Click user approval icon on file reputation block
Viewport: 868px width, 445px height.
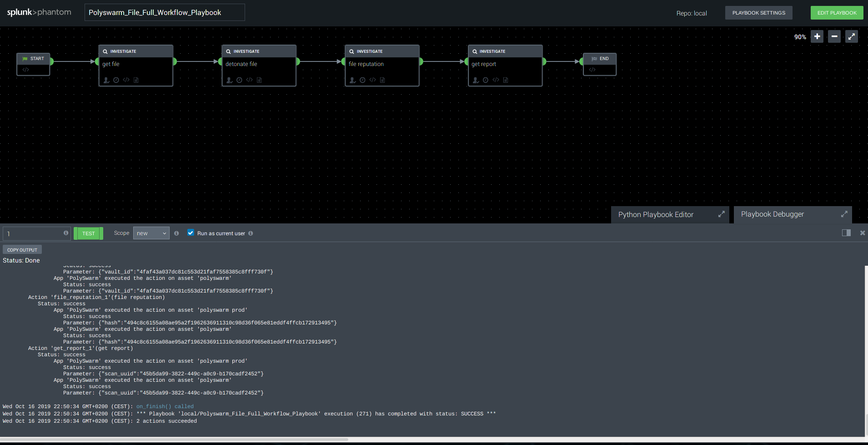[x=353, y=80]
